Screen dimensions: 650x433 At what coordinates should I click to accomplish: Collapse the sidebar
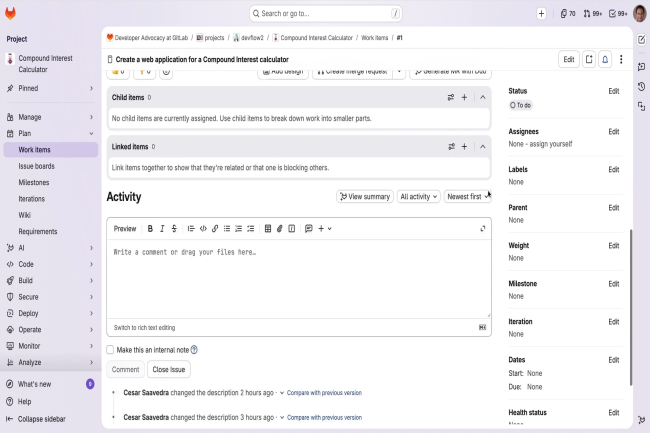click(x=36, y=419)
